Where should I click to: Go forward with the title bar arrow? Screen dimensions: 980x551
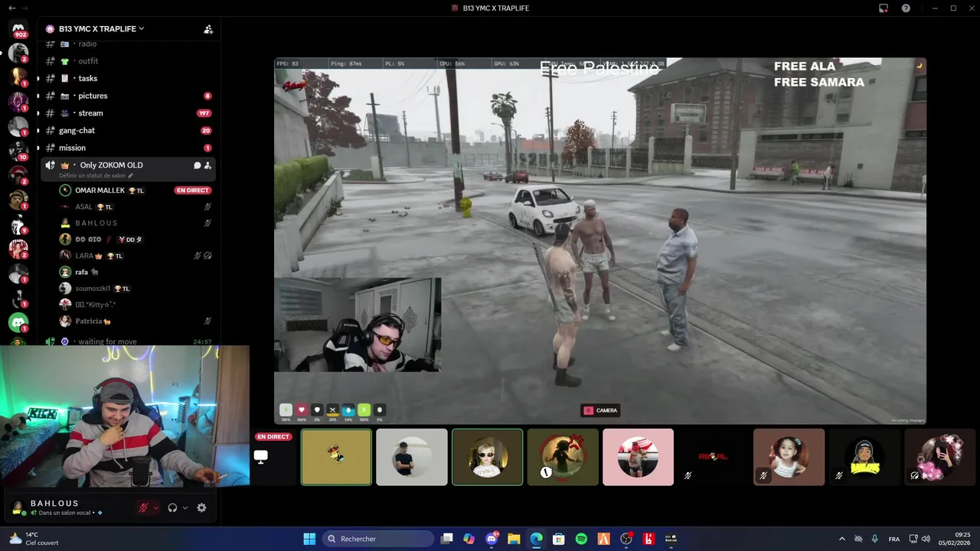(24, 8)
